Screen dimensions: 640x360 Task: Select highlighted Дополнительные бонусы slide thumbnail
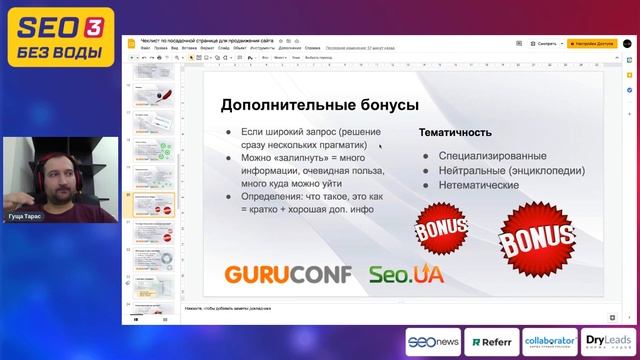154,205
